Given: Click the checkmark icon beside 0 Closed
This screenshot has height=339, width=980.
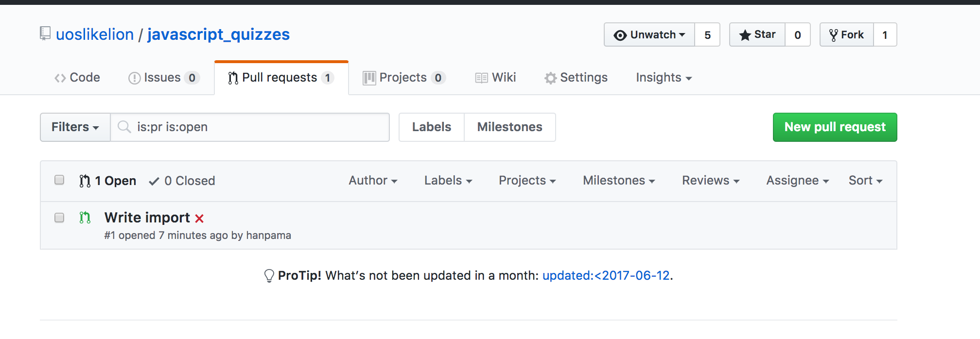Looking at the screenshot, I should point(154,181).
